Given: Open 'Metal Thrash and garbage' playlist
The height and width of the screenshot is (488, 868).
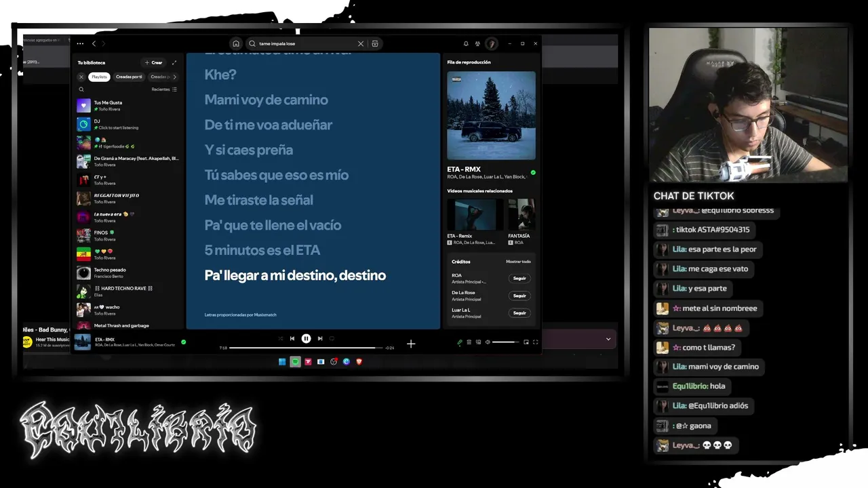Looking at the screenshot, I should pos(127,327).
